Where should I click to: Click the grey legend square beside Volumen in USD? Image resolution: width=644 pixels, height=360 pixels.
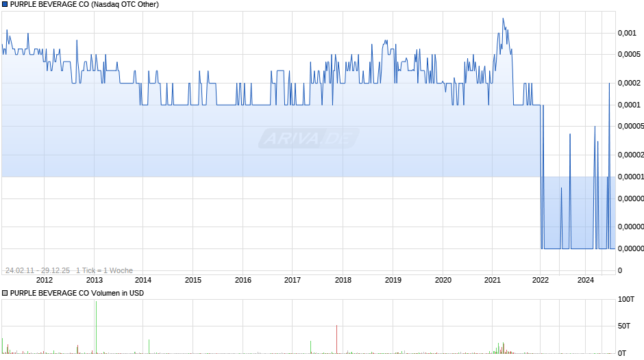coord(5,293)
